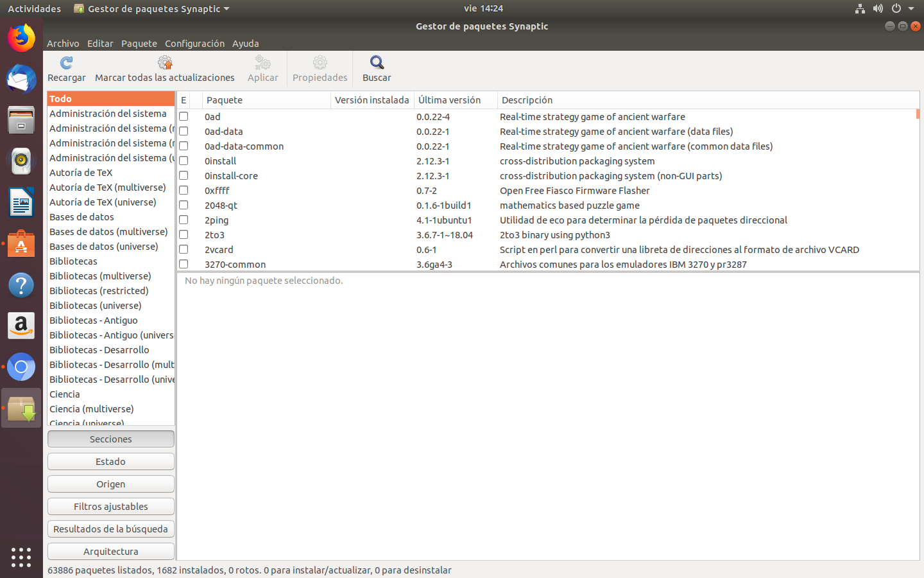Viewport: 924px width, 578px height.
Task: Toggle the checkbox for 2to3
Action: pyautogui.click(x=184, y=235)
